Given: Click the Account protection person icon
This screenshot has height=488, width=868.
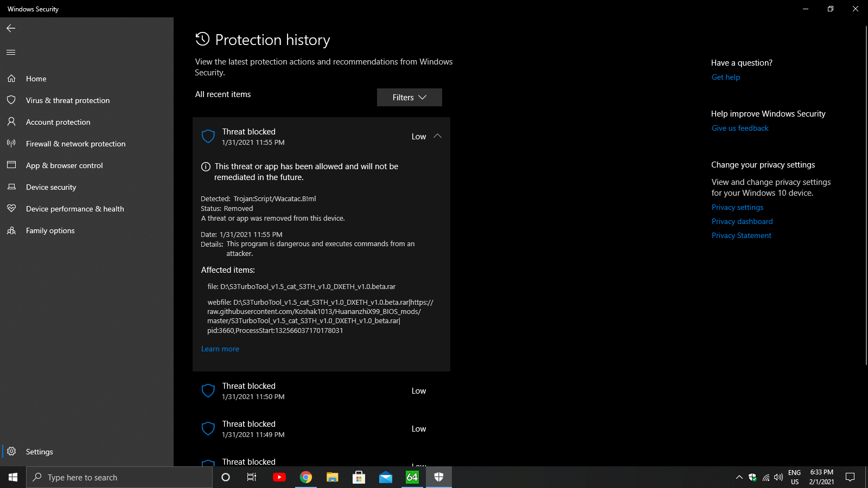Looking at the screenshot, I should point(11,122).
